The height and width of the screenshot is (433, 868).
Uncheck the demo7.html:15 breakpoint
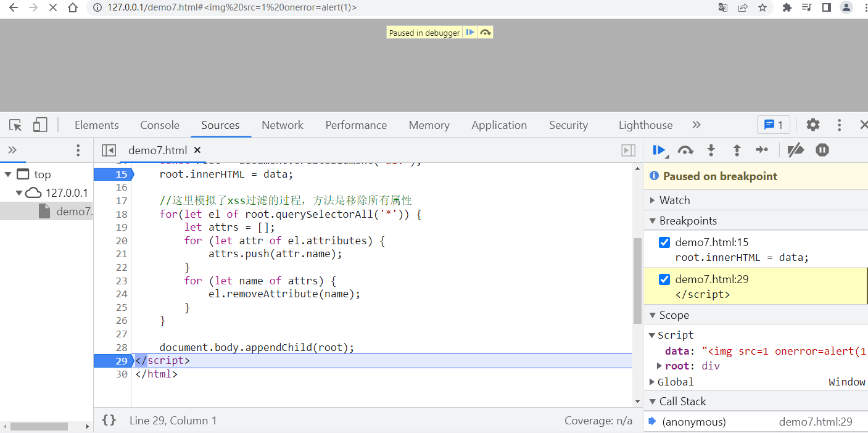pos(664,242)
